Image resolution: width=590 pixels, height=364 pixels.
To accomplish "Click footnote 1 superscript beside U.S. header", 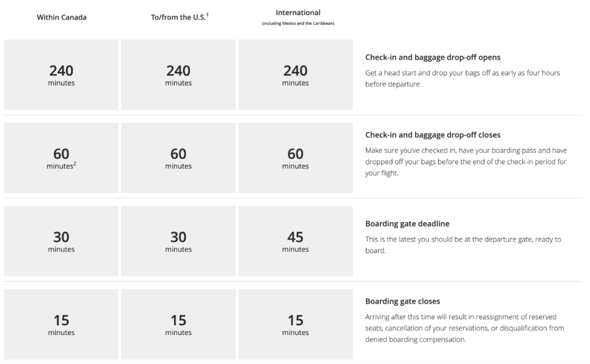I will (208, 15).
